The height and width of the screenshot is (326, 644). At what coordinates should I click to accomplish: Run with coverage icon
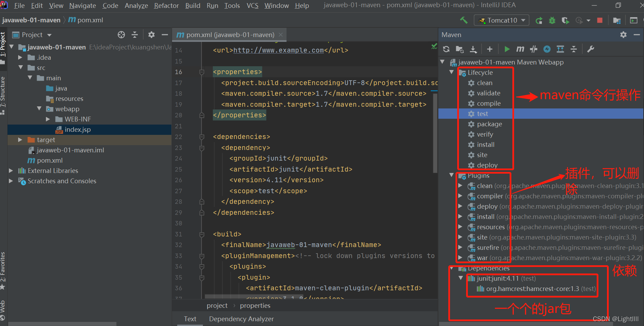pos(565,20)
